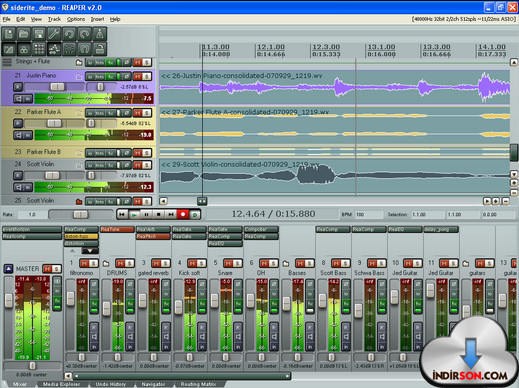The width and height of the screenshot is (519, 388).
Task: Open the ReaEQ effect on Snare channel
Action: [x=225, y=244]
